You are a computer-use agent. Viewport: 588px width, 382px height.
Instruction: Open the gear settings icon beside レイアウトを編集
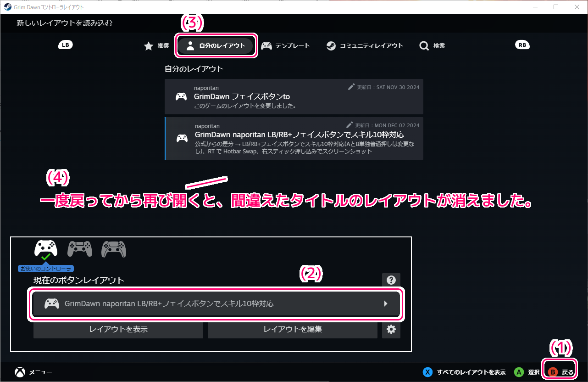391,329
